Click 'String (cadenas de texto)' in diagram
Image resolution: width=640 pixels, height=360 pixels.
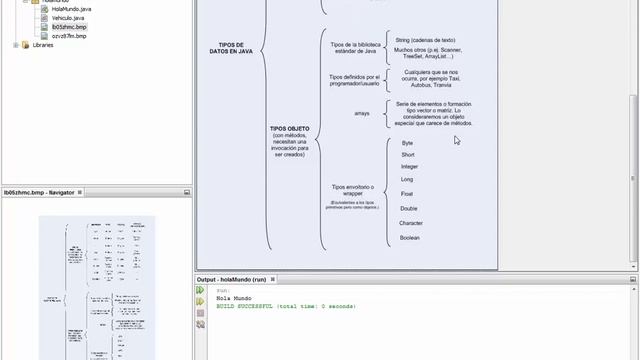click(425, 40)
